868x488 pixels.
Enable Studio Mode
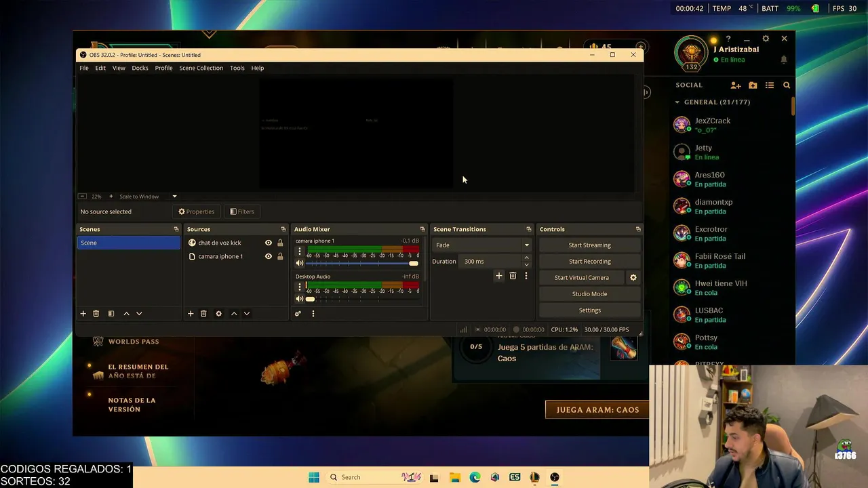pos(589,294)
